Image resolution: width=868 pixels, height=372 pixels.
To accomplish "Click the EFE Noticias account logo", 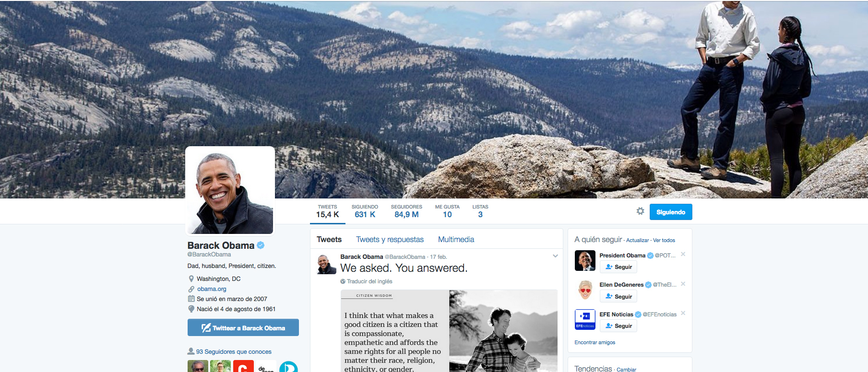I will (585, 320).
